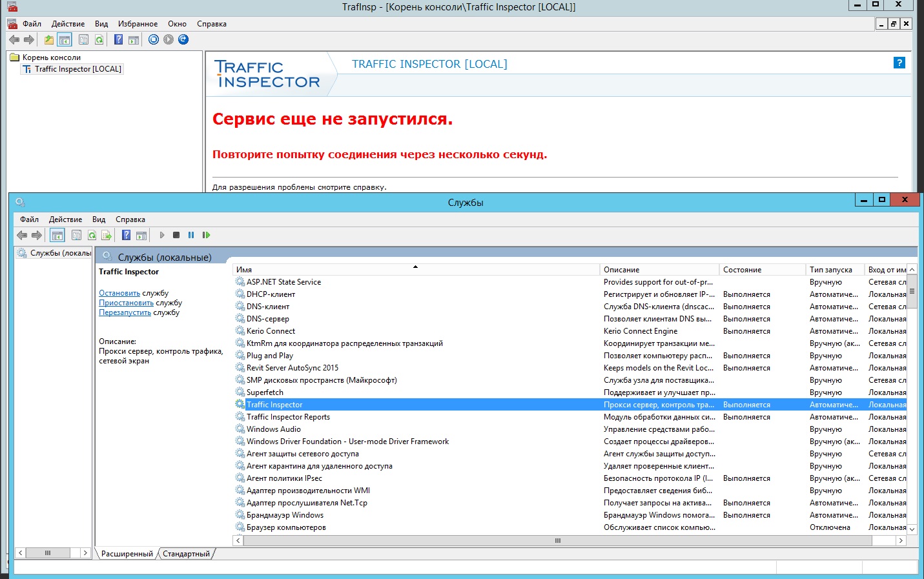Start service play icon in Службы

pos(162,235)
